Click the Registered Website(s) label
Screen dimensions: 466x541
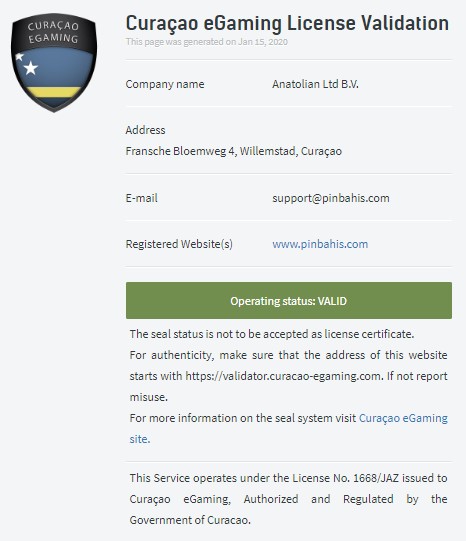[x=179, y=244]
